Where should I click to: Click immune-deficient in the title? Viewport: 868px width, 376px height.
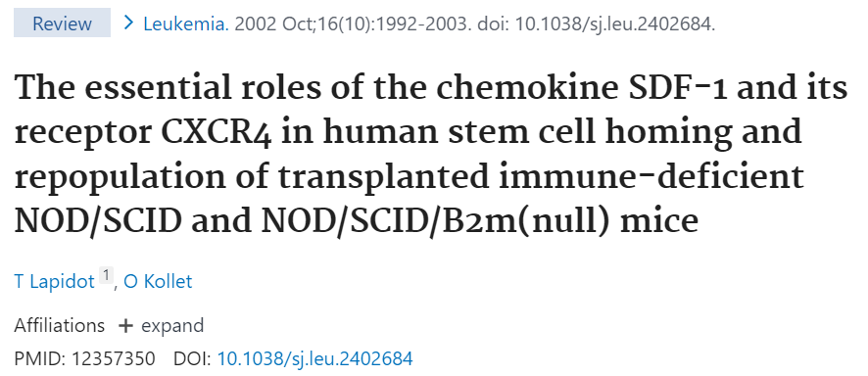coord(651,176)
